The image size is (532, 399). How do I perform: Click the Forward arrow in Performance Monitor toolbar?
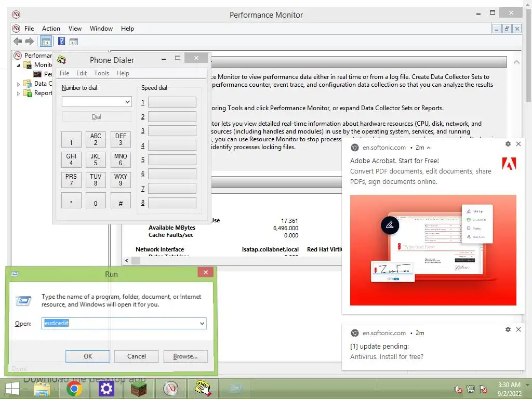30,42
